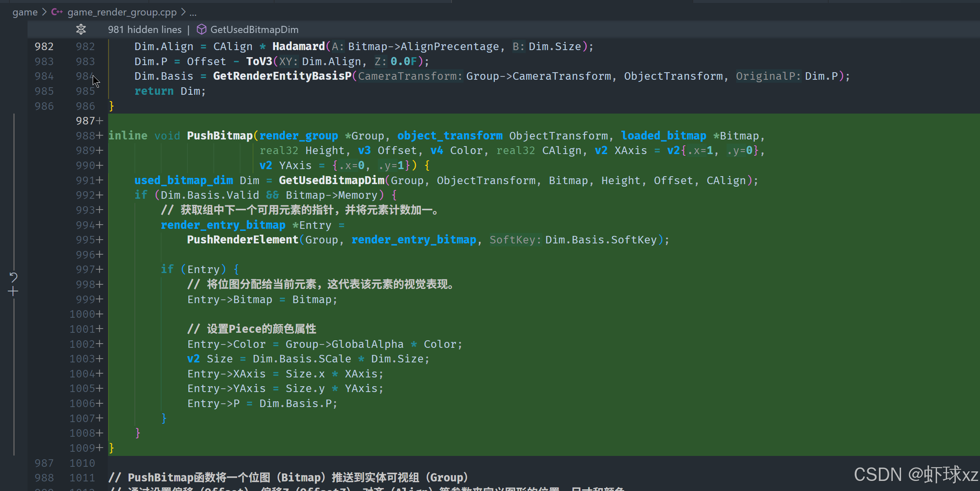The height and width of the screenshot is (491, 980).
Task: Click the C++ file icon in breadcrumb
Action: (x=57, y=12)
